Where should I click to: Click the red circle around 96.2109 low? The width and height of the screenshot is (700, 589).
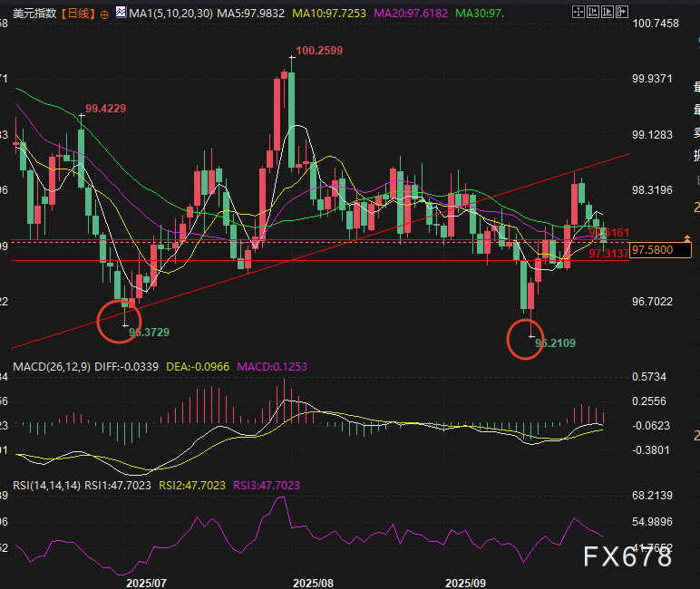[525, 341]
